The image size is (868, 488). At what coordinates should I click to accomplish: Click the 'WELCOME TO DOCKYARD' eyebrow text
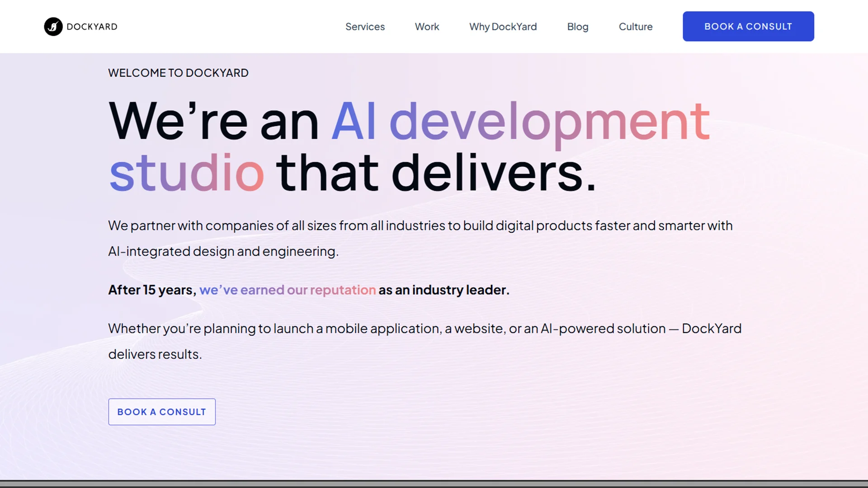click(178, 73)
